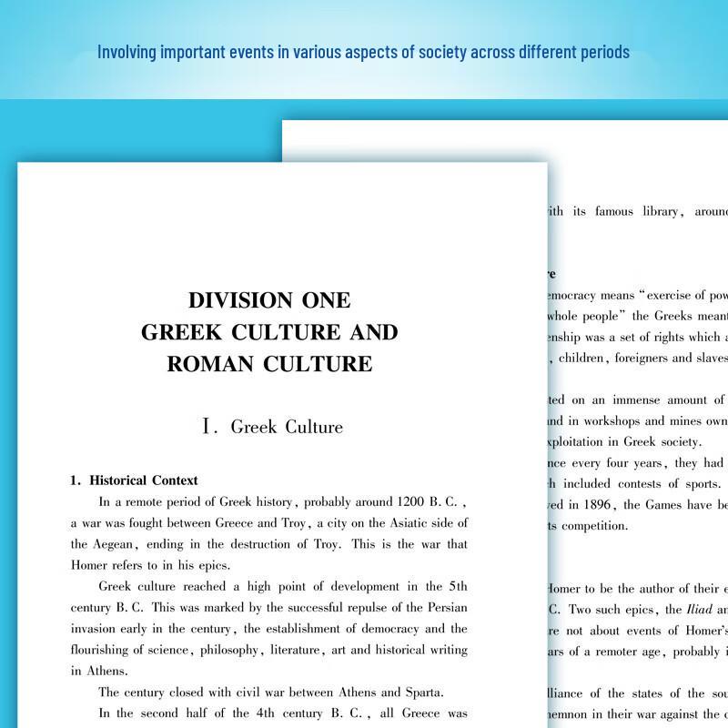The width and height of the screenshot is (728, 728).
Task: Select the line 'flourishing of science, philosophy, literature'
Action: point(196,650)
